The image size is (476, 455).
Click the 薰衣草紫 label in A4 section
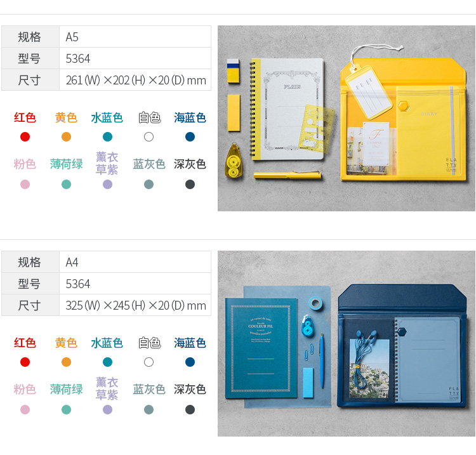click(x=107, y=389)
